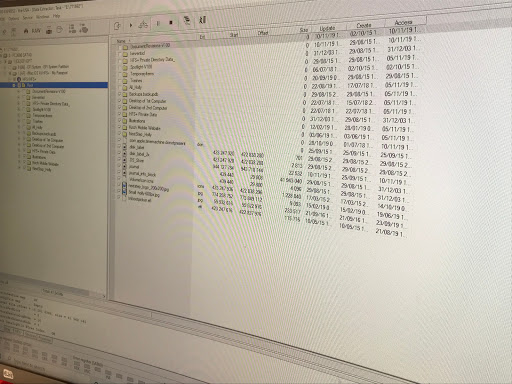Open the Help menu
The image size is (512, 384).
56,16
